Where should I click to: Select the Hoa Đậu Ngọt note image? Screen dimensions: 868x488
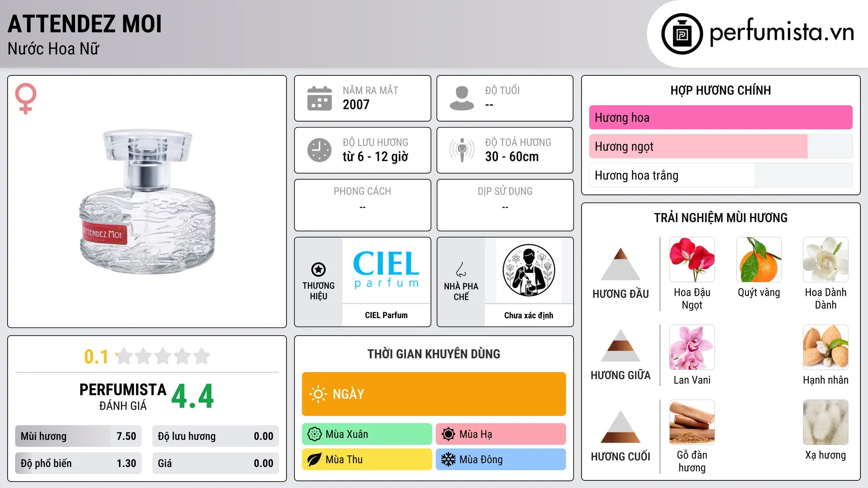click(692, 260)
